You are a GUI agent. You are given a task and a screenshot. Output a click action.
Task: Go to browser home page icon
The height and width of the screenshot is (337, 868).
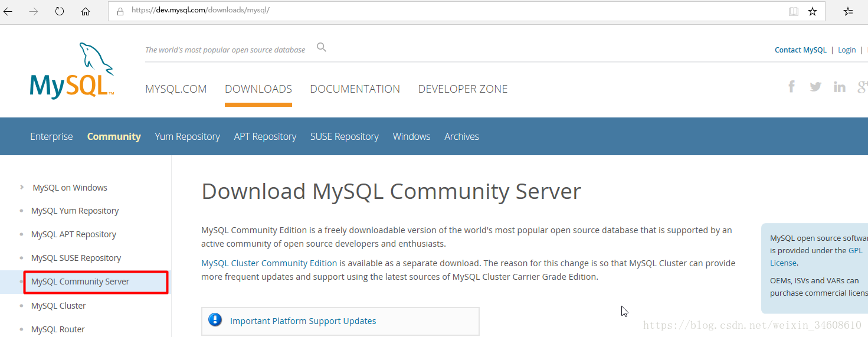[86, 11]
